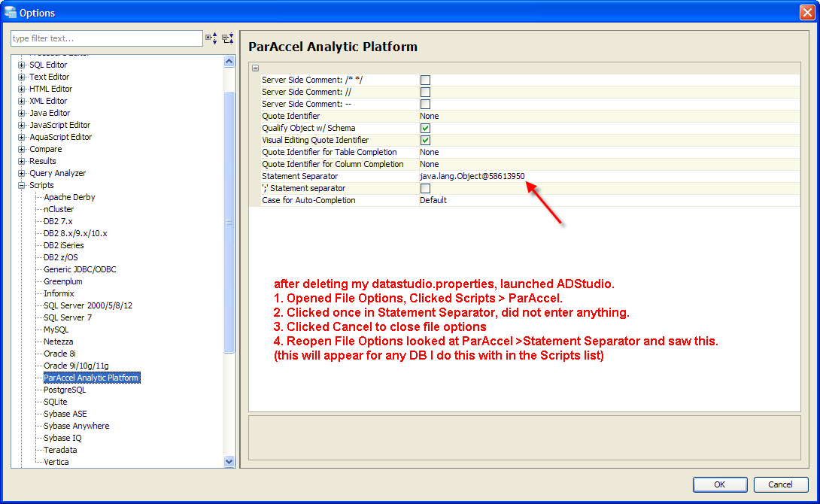This screenshot has height=504, width=820.
Task: Expand the Compare tree node
Action: click(x=22, y=149)
